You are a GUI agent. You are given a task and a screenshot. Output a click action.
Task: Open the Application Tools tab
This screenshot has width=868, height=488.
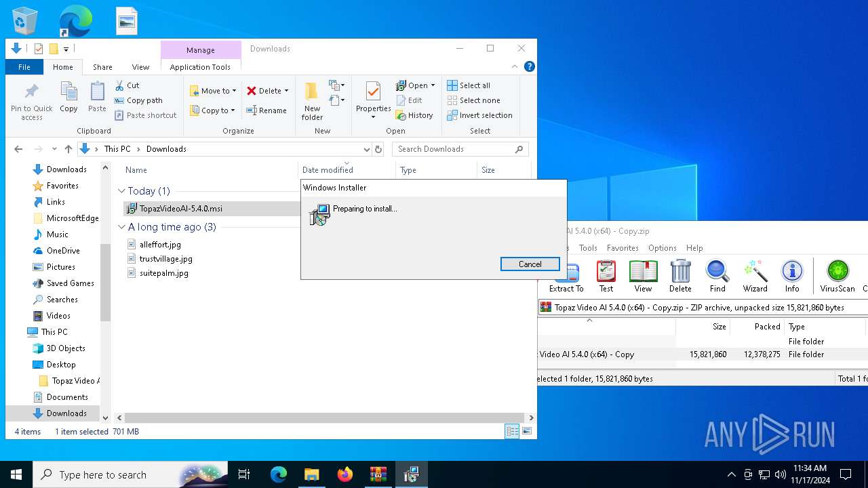[200, 67]
